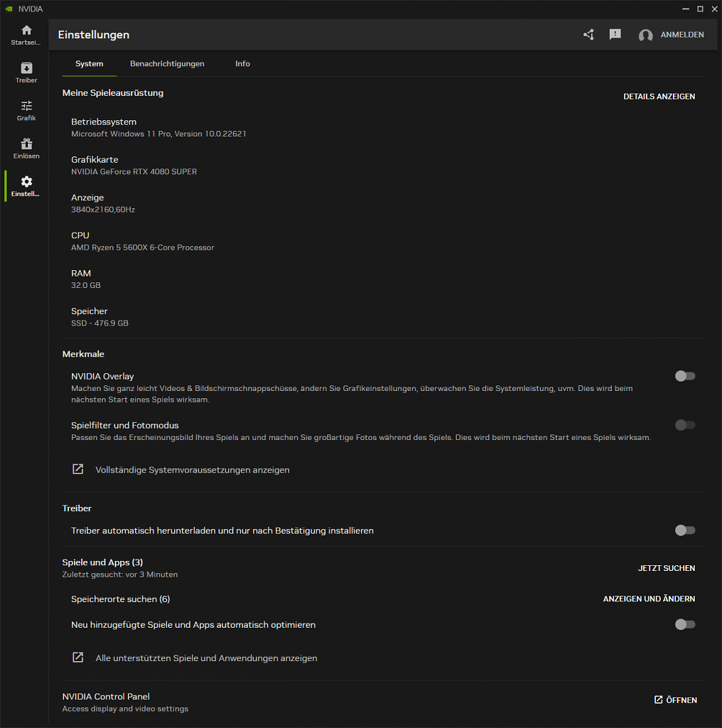Click external-link icon beside Vollständige Systemvoraussetzungen
The width and height of the screenshot is (722, 728).
pyautogui.click(x=78, y=469)
